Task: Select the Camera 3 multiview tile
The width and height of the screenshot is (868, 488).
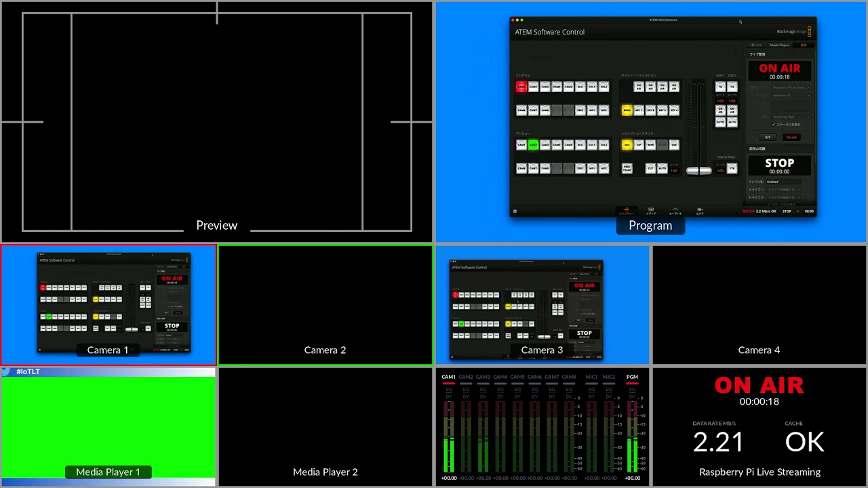Action: [x=542, y=305]
